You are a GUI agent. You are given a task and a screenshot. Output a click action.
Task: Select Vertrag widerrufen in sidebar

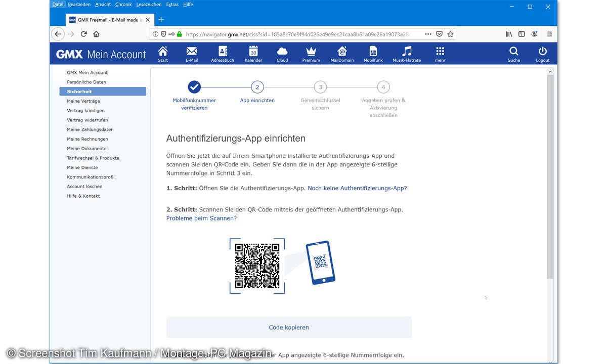tap(87, 120)
